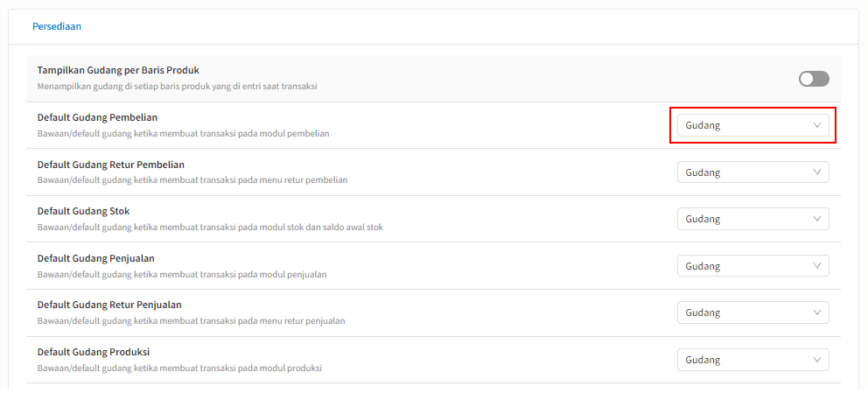Open the Default Gudang Retur Pembelian dropdown
Screen dimensions: 868x393
click(x=752, y=172)
